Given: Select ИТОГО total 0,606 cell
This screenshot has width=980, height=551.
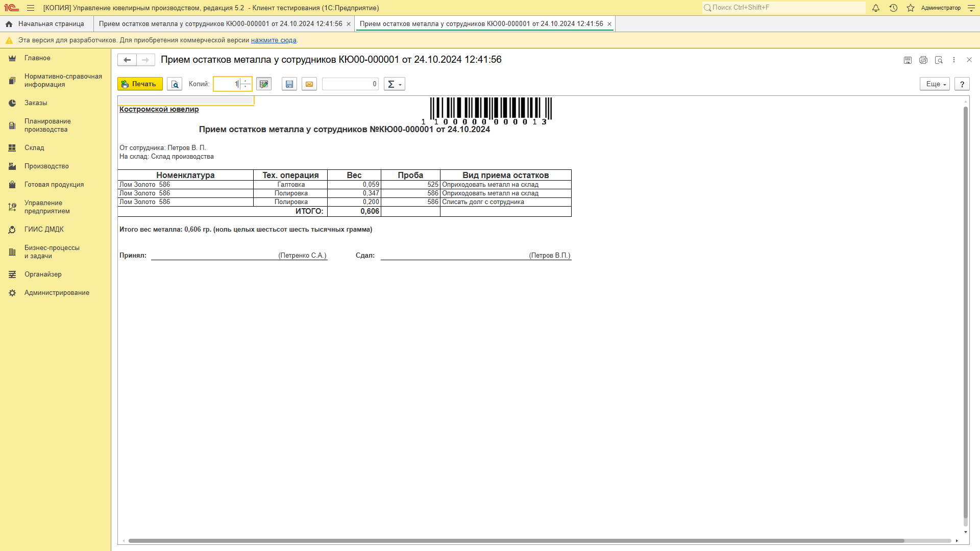Looking at the screenshot, I should (x=354, y=211).
